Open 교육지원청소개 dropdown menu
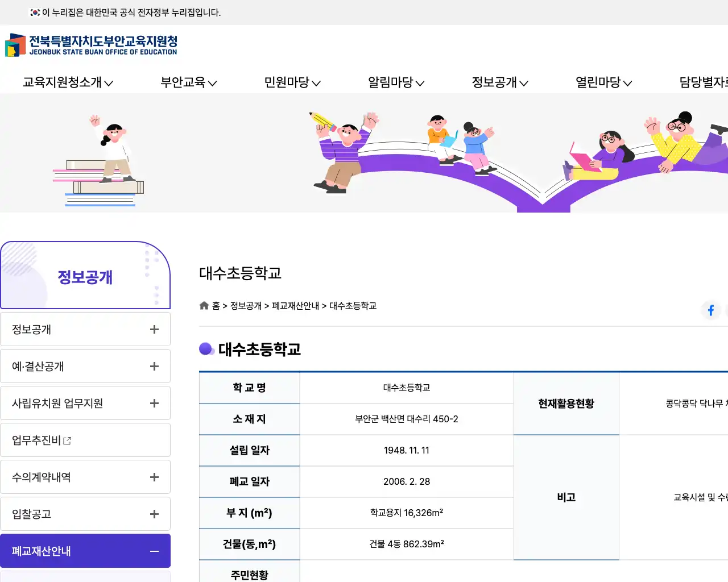The width and height of the screenshot is (728, 582). point(68,82)
